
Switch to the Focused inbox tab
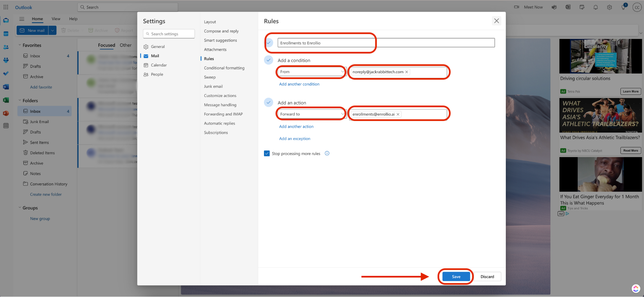(x=106, y=45)
